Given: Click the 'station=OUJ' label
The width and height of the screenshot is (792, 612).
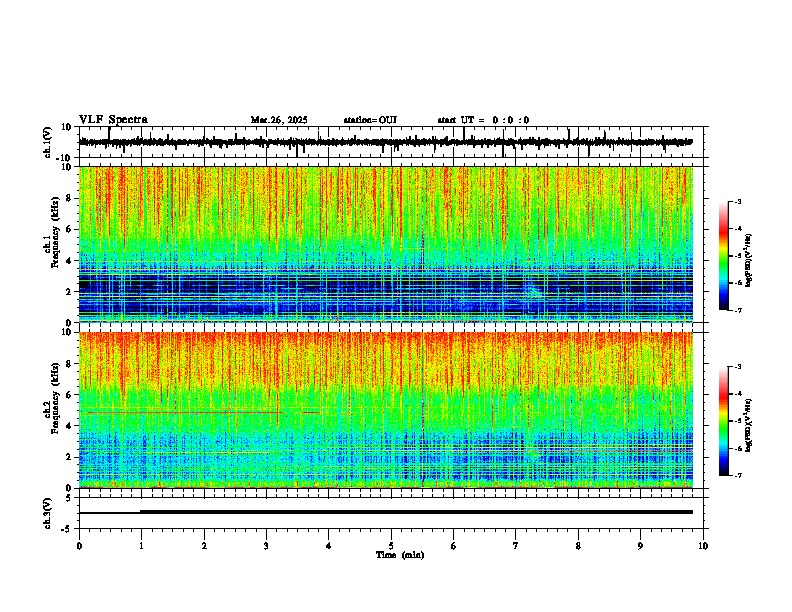Looking at the screenshot, I should click(x=370, y=120).
